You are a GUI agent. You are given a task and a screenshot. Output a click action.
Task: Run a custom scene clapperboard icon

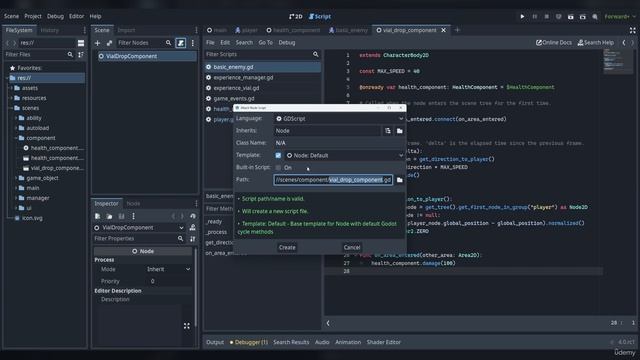pyautogui.click(x=583, y=17)
